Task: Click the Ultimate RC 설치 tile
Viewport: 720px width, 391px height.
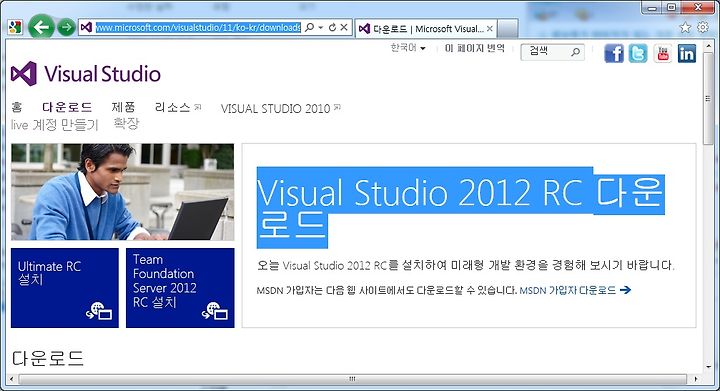Action: (65, 288)
